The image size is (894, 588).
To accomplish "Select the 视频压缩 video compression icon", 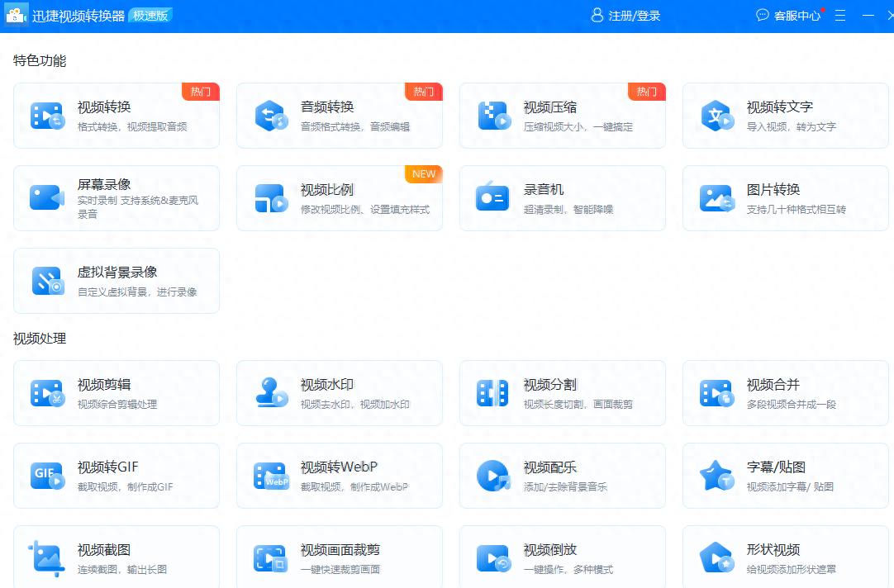I will click(493, 116).
